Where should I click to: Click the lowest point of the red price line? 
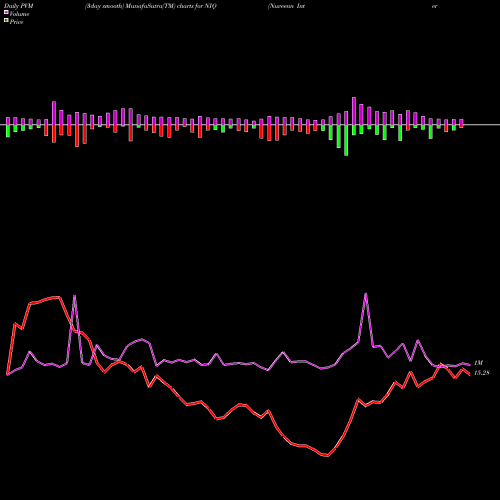(328, 456)
